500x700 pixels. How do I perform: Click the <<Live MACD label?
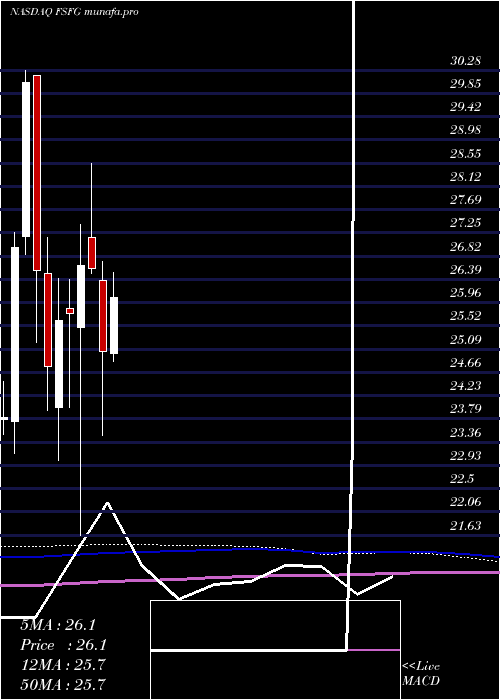click(x=421, y=673)
